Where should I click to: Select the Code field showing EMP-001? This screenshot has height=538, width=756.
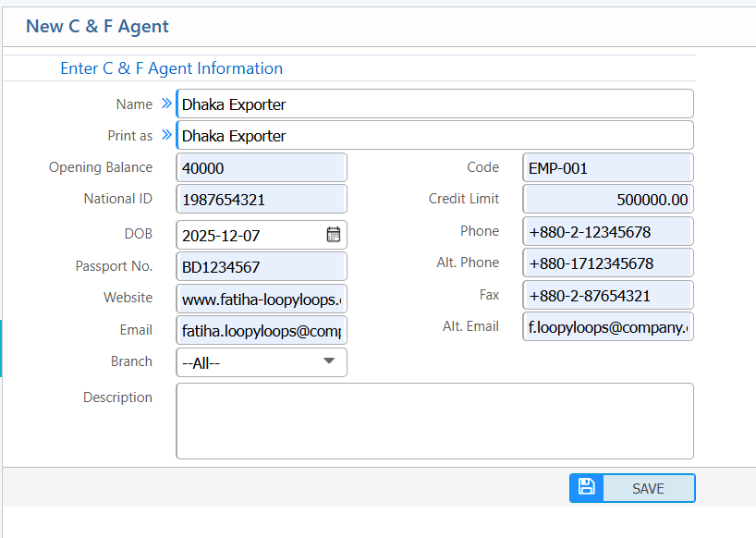607,167
